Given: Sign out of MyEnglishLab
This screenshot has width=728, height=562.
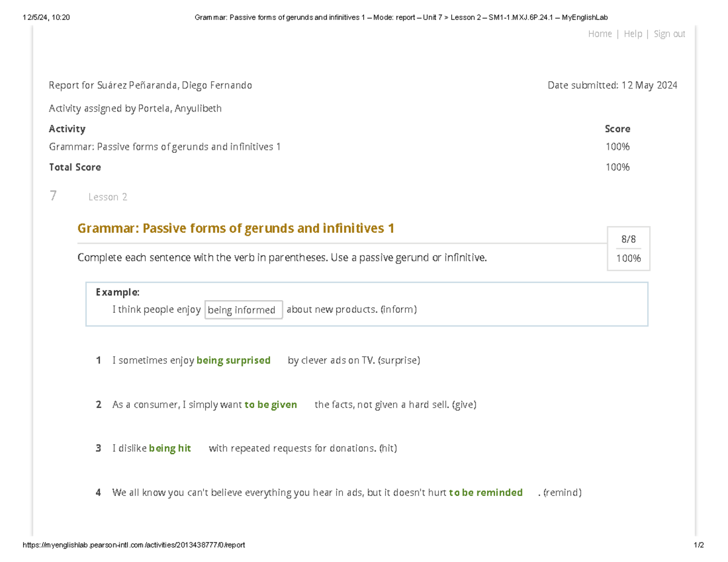Looking at the screenshot, I should coord(670,34).
